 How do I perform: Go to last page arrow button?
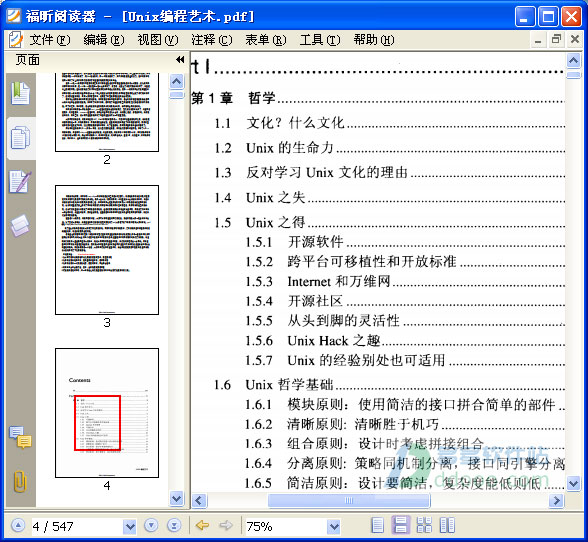pyautogui.click(x=174, y=525)
